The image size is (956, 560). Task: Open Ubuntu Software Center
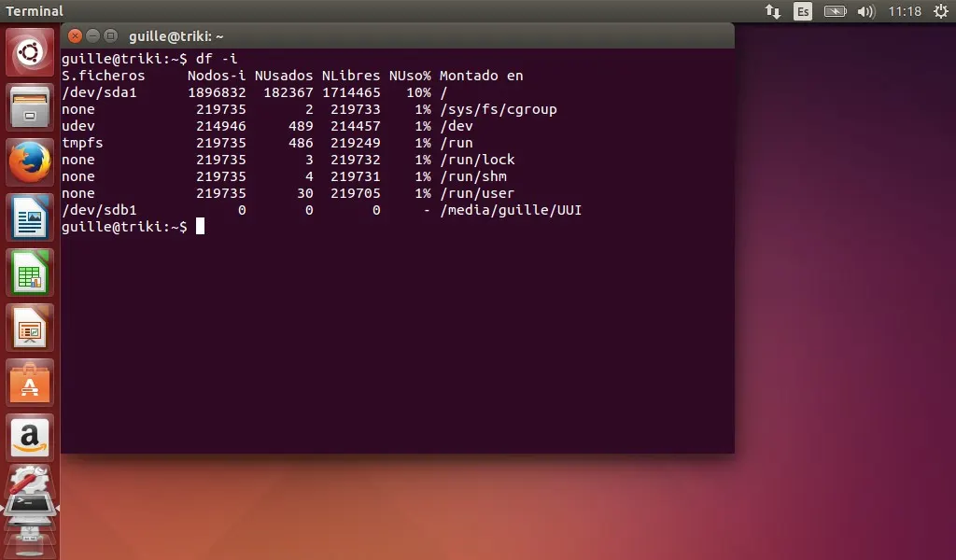(x=31, y=383)
